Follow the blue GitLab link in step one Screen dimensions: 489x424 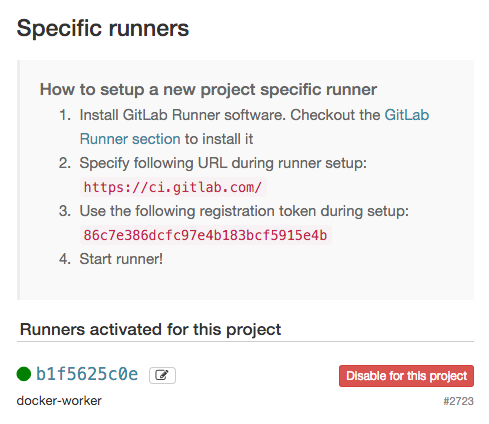coord(407,115)
